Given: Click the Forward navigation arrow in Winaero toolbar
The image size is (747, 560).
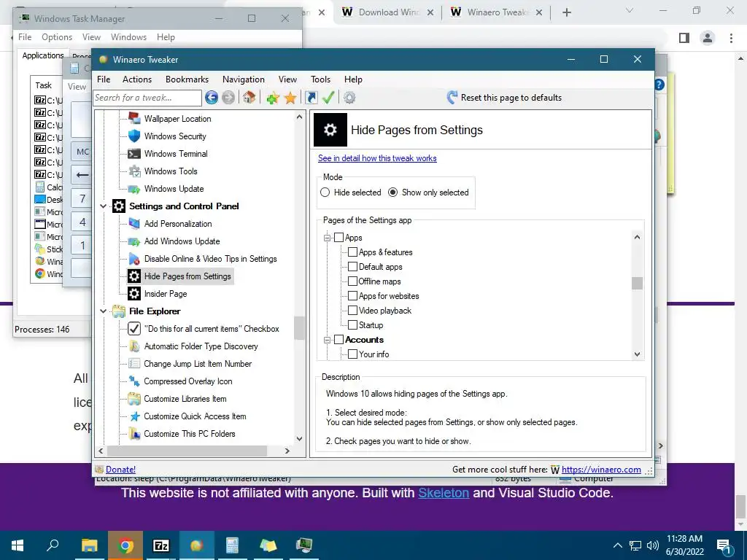Looking at the screenshot, I should 228,98.
